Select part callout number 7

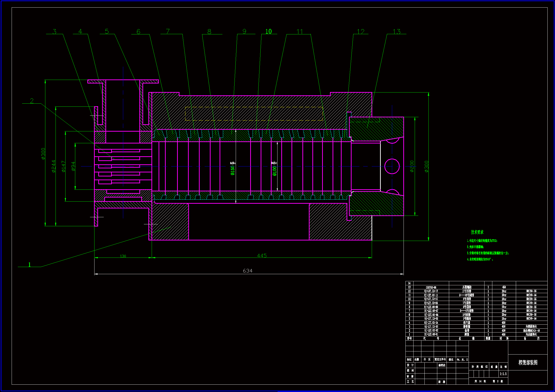[x=168, y=31]
